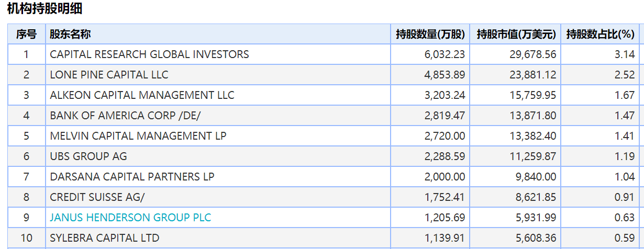Click rank number 10 in 序号 column
This screenshot has height=249, width=644.
(x=26, y=238)
